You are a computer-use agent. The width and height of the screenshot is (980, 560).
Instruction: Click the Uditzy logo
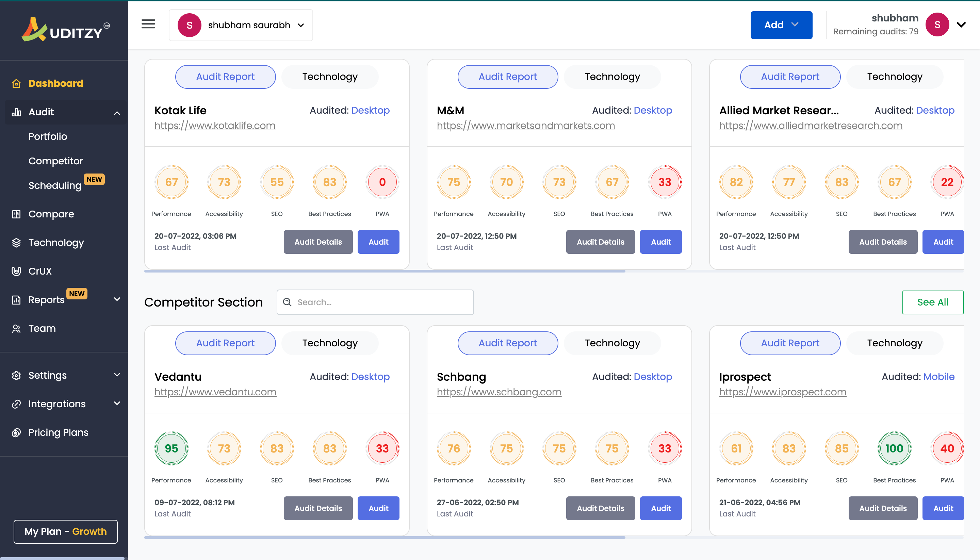click(x=65, y=30)
